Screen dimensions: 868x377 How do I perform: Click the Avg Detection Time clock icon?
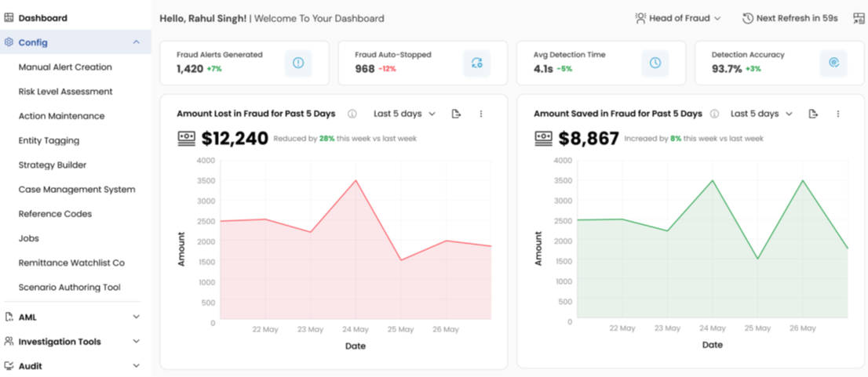tap(655, 63)
